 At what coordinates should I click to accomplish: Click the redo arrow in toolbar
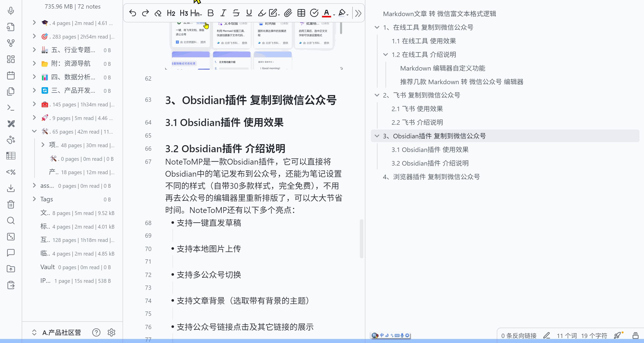(x=145, y=13)
